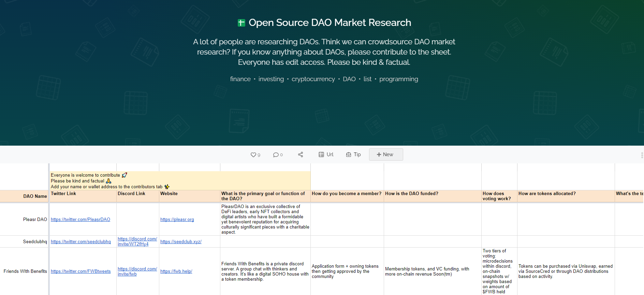Click 'How does voting work?' header
Viewport: 644px width, 295px height.
pos(499,196)
